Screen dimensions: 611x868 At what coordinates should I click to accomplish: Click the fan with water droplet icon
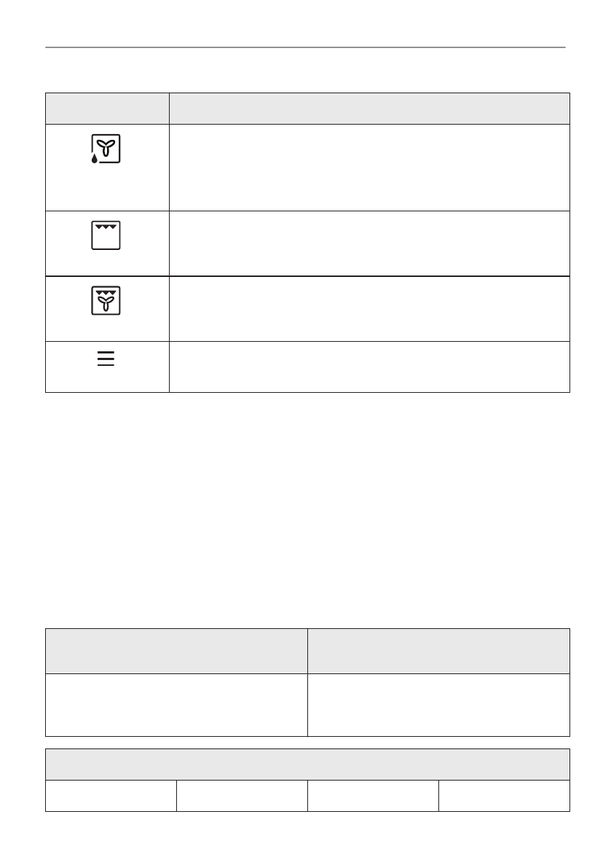click(106, 149)
